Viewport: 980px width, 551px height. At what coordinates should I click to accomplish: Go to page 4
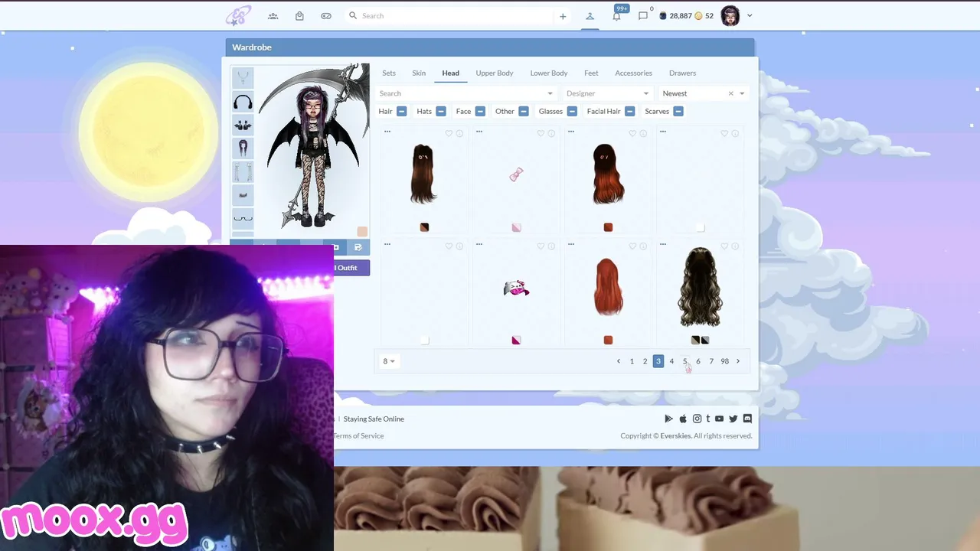(671, 361)
